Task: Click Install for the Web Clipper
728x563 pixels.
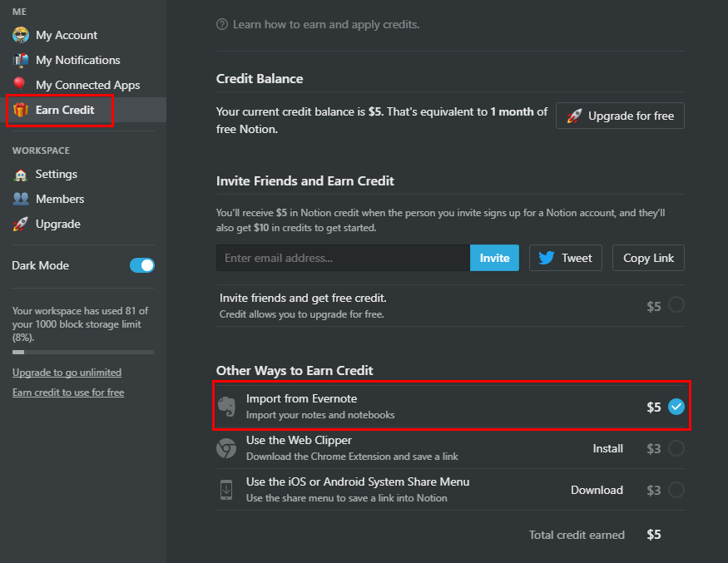Action: point(607,448)
